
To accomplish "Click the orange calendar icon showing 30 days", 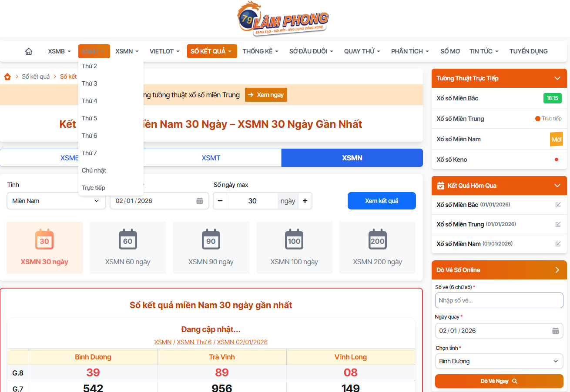I will coord(44,239).
